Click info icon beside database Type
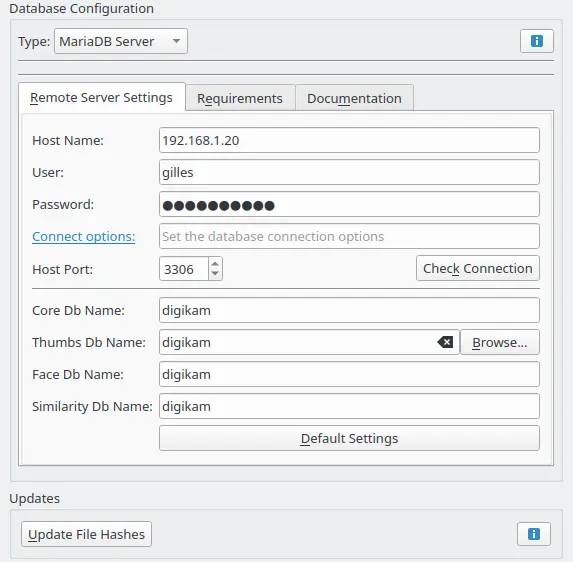This screenshot has width=573, height=562. click(536, 41)
